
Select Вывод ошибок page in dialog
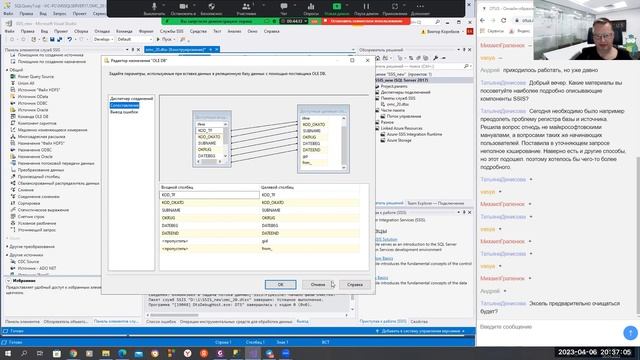[124, 112]
